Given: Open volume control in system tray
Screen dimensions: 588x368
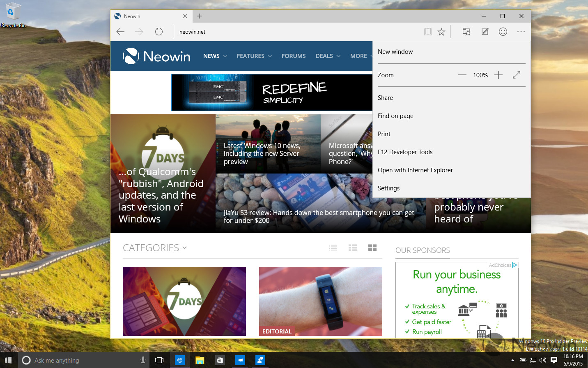Looking at the screenshot, I should click(543, 360).
